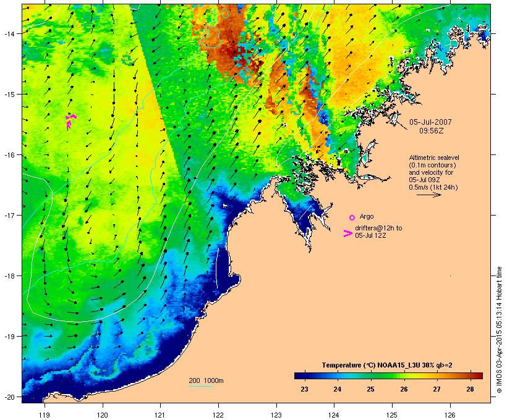The height and width of the screenshot is (420, 507).
Task: Click the longitude label '119'
Action: (45, 415)
